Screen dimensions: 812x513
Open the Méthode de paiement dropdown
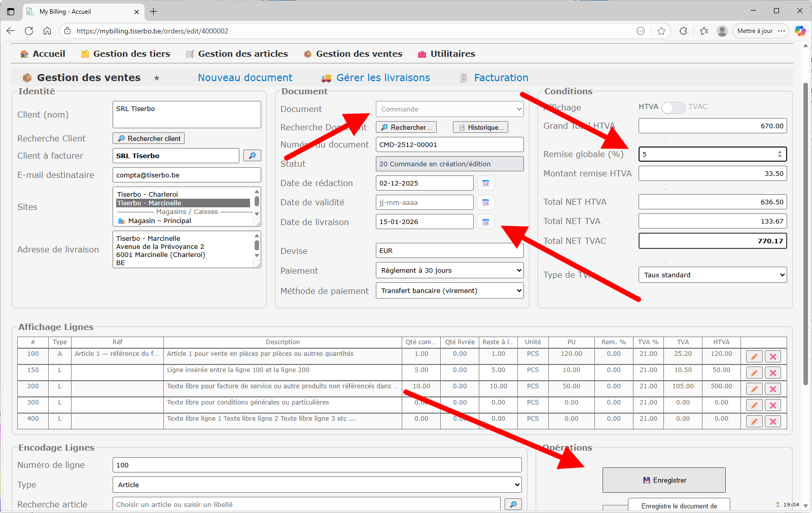[x=449, y=291]
